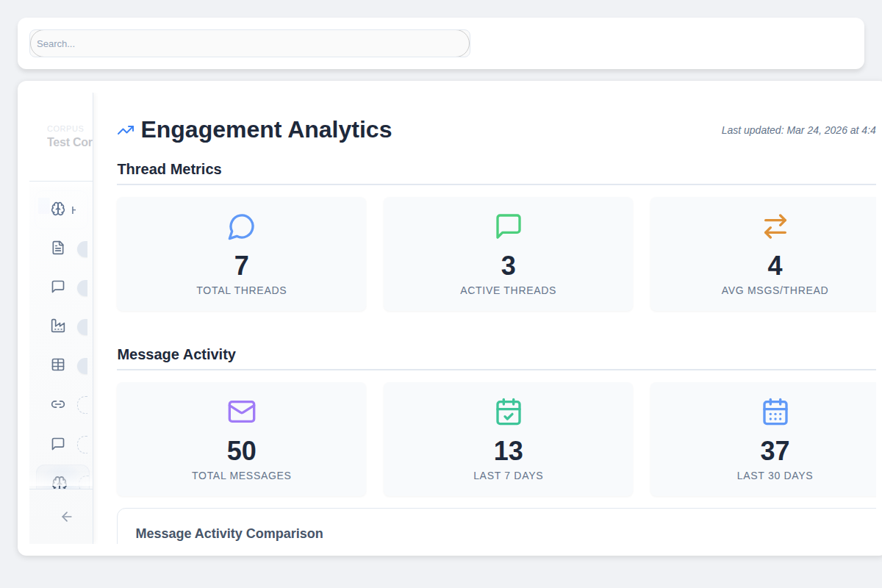Click the green calendar icon on Last 7 Days
882x588 pixels.
tap(508, 412)
